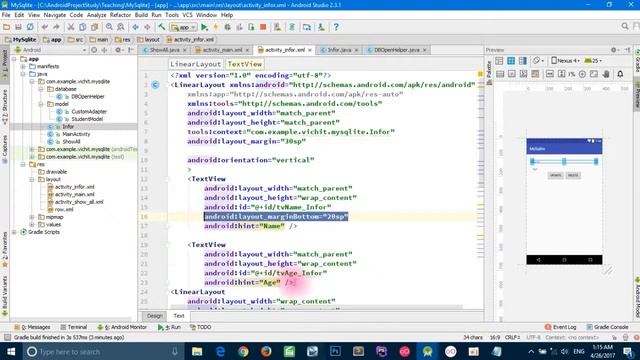Open the Build menu
Image resolution: width=640 pixels, height=360 pixels.
(x=141, y=15)
